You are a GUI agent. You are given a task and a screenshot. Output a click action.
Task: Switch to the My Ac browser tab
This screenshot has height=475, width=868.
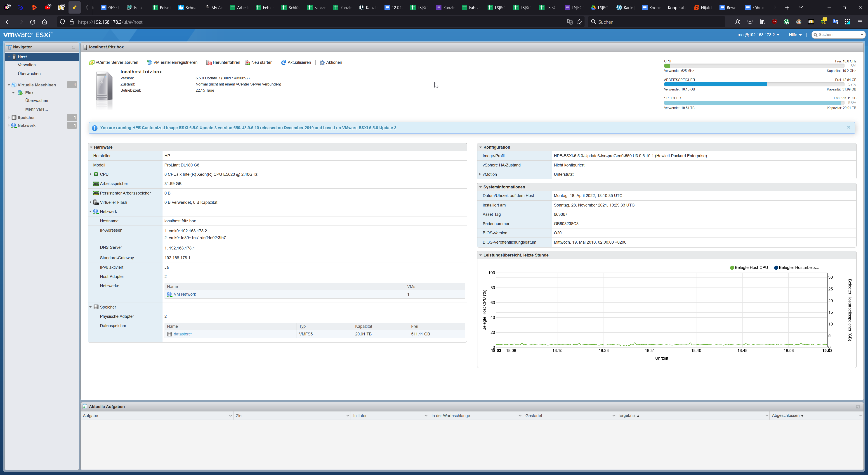pyautogui.click(x=213, y=7)
